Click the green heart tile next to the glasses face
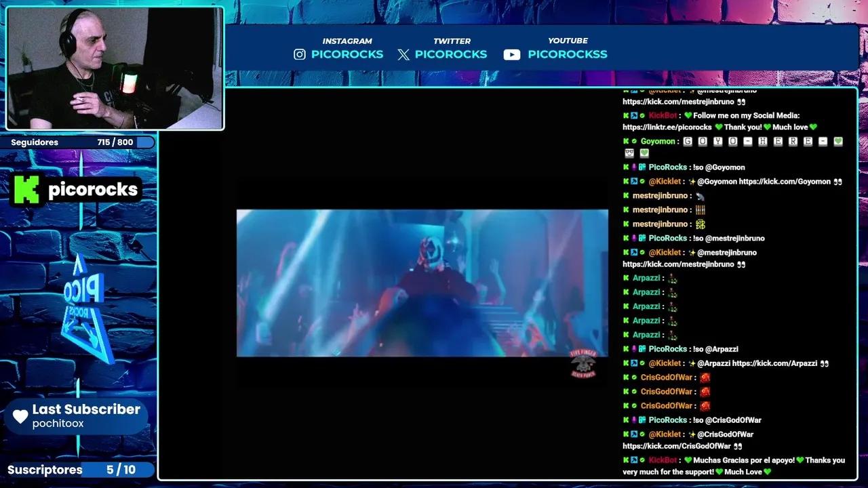 pos(644,153)
